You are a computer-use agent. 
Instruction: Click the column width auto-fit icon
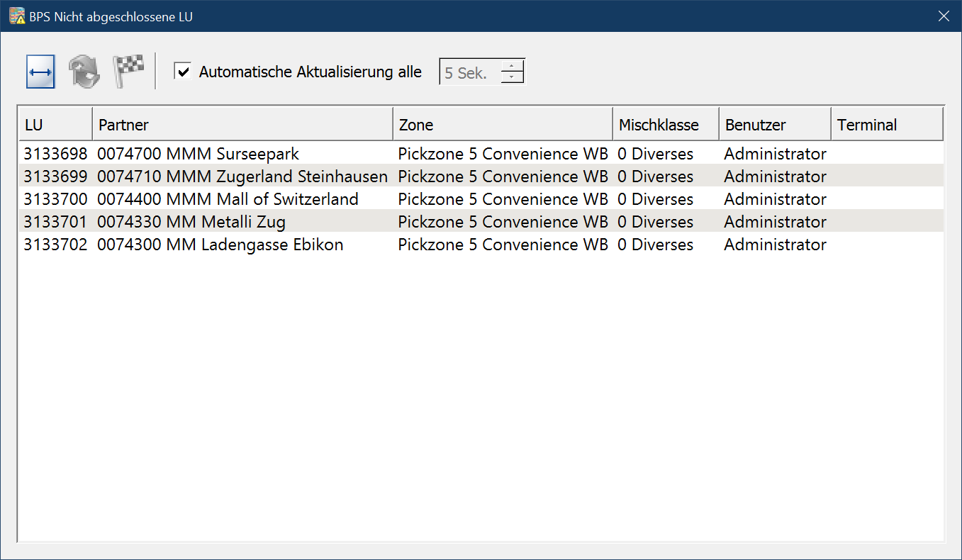[40, 72]
